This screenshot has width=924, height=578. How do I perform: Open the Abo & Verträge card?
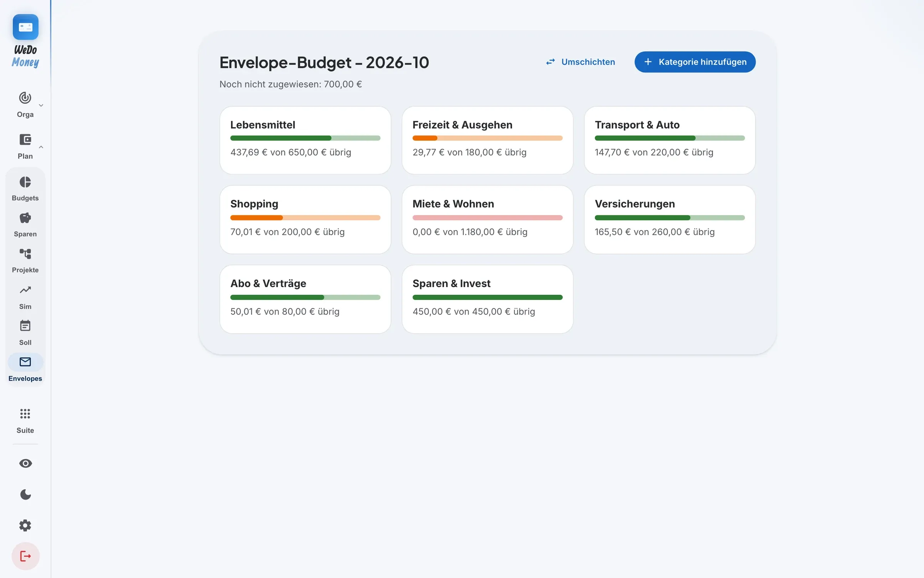(305, 299)
